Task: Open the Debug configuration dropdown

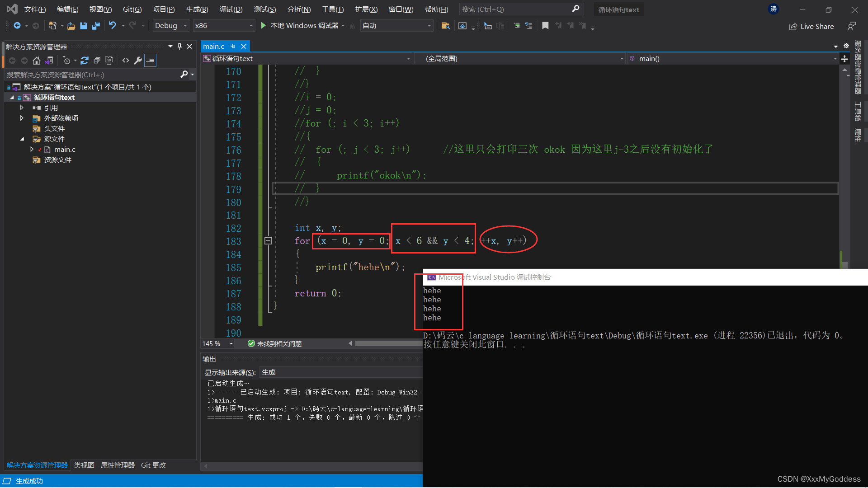Action: 170,26
